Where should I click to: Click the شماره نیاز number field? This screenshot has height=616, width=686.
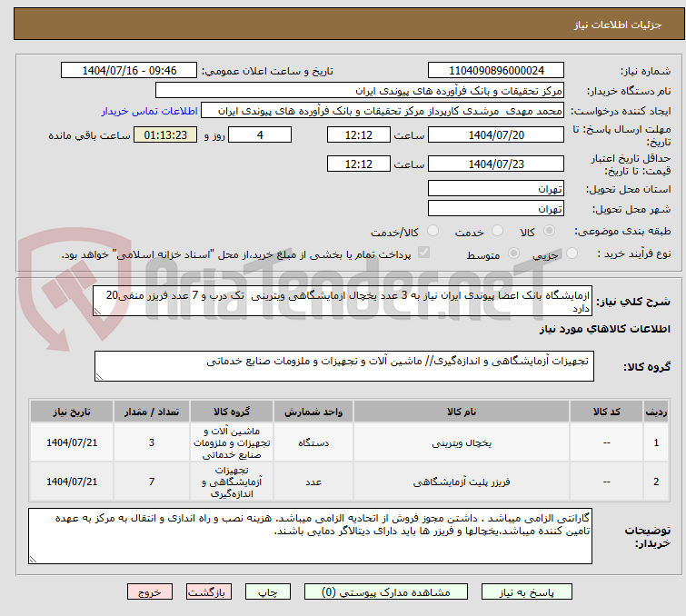click(x=496, y=71)
